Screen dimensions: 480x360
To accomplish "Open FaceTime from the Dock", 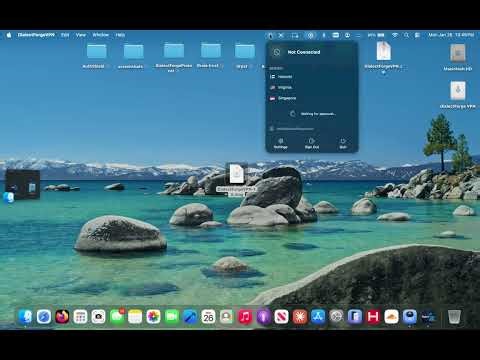I will tap(172, 317).
